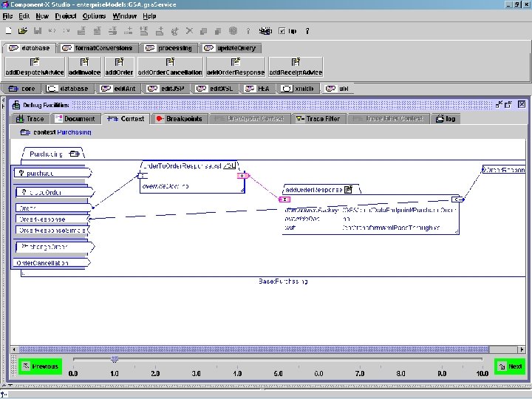Click the Cut scissors icon in toolbar
The width and height of the screenshot is (532, 399).
(189, 31)
